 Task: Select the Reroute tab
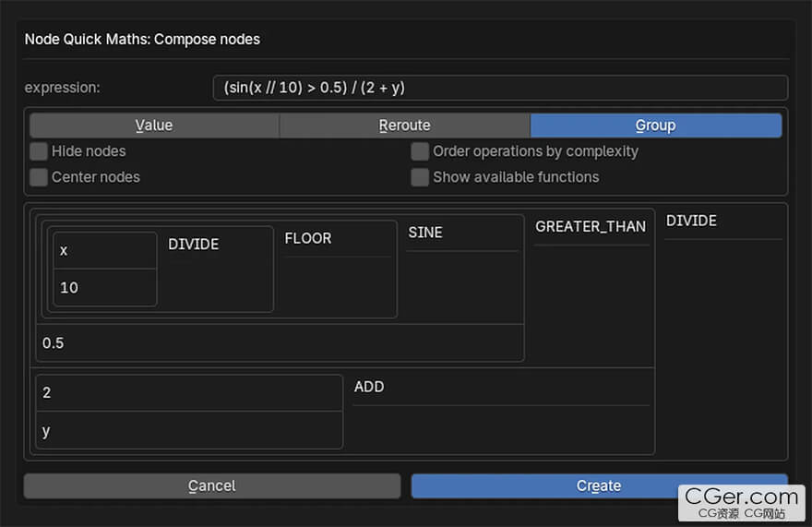[404, 126]
